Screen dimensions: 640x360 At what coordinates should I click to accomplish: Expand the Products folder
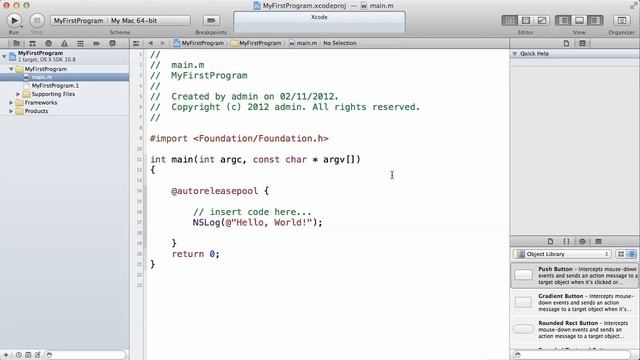click(x=11, y=111)
